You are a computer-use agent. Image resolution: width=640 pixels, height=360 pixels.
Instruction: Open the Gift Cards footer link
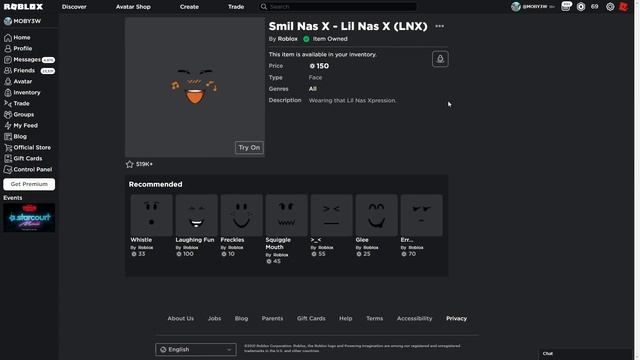[x=311, y=318]
